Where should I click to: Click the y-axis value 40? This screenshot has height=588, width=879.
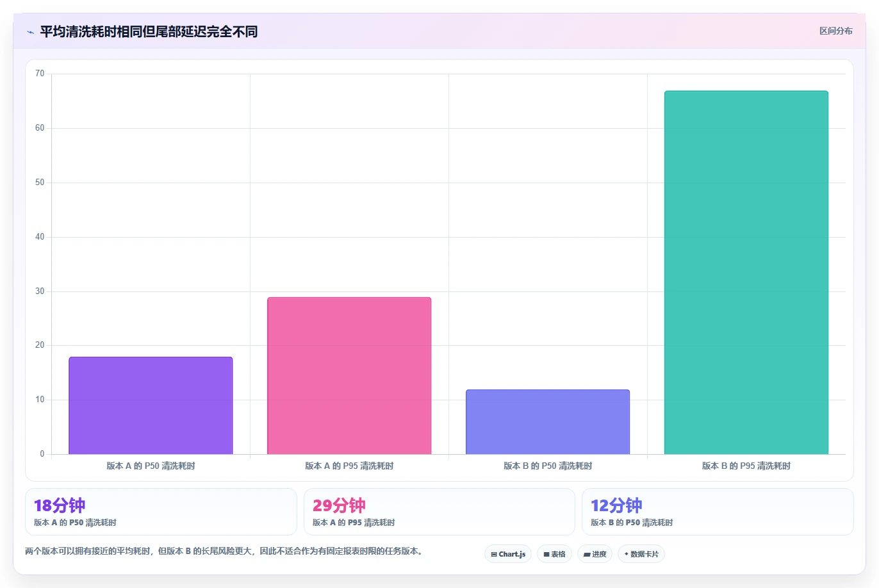pyautogui.click(x=40, y=237)
